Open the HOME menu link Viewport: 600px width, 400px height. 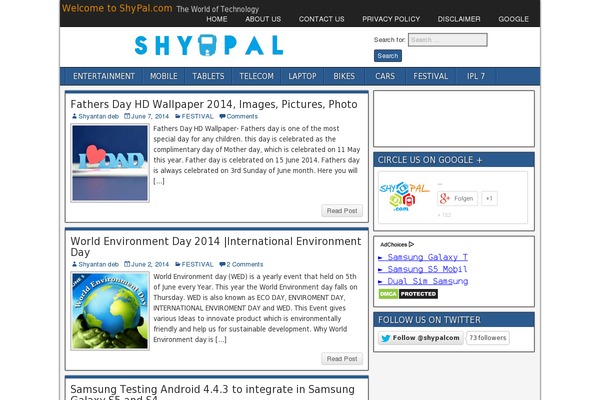coord(217,19)
